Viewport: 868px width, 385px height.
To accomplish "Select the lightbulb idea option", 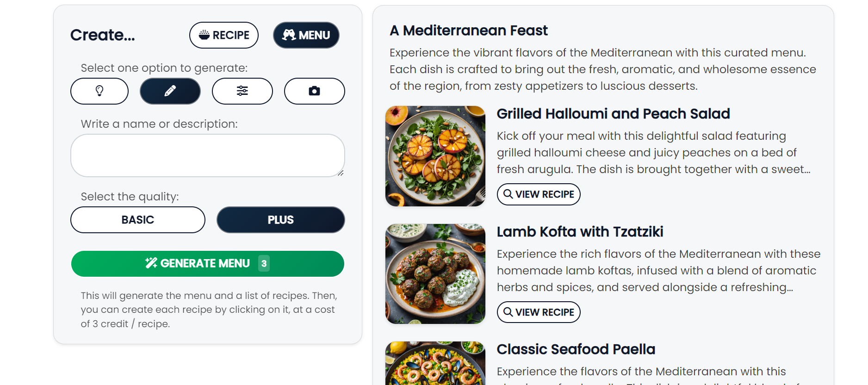I will tap(99, 91).
